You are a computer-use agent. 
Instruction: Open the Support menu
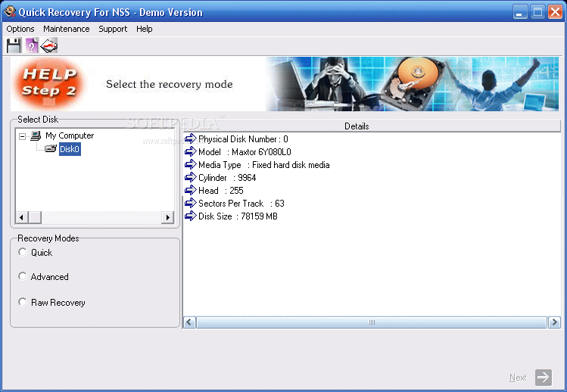point(113,29)
